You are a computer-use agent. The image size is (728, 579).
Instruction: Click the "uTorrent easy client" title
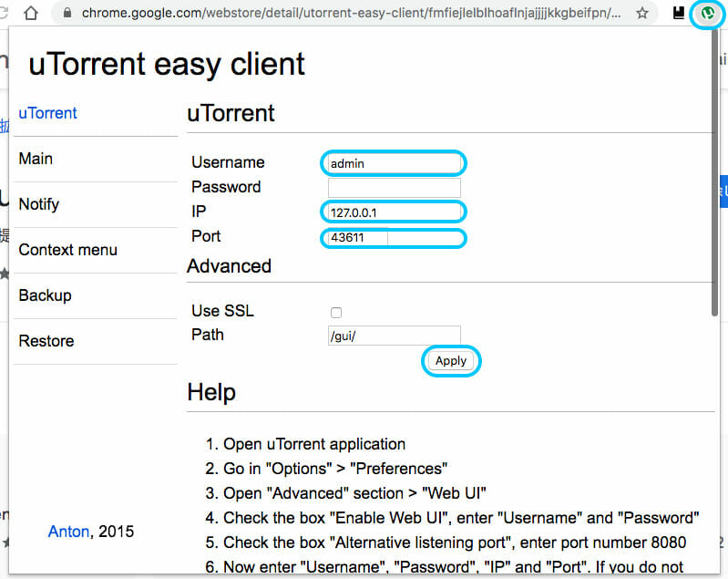pos(166,64)
